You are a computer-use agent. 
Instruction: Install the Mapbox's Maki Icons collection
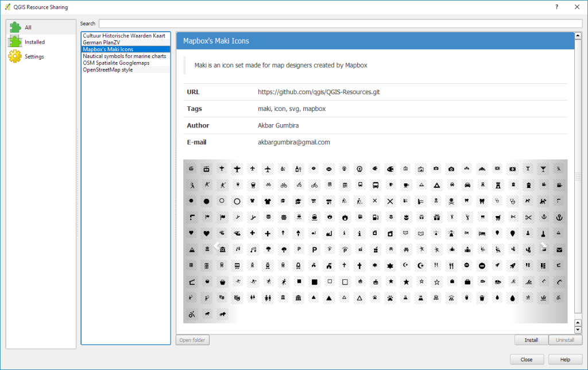click(x=531, y=340)
